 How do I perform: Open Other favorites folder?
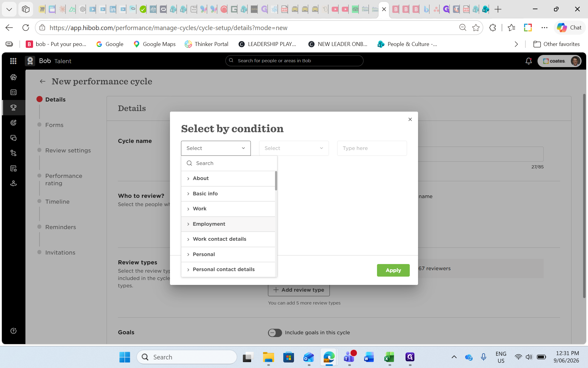pyautogui.click(x=556, y=44)
